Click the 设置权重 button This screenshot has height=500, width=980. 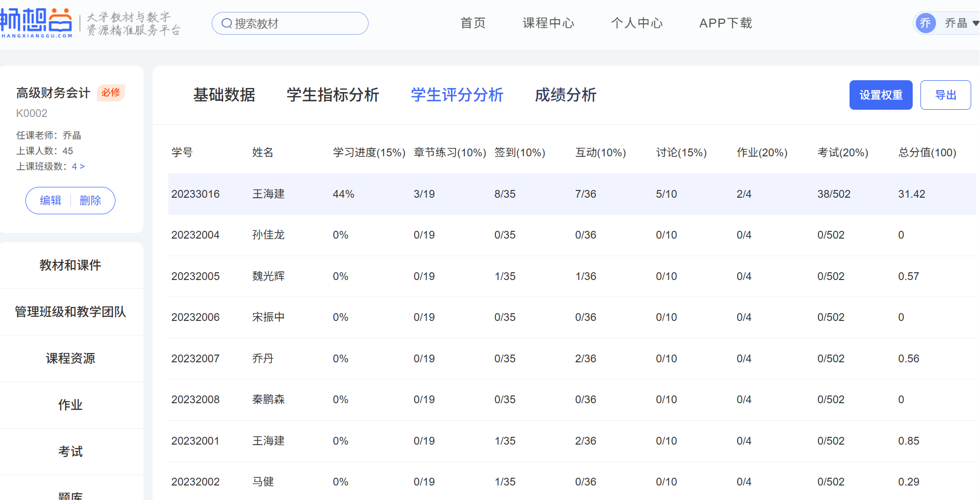[x=881, y=95]
